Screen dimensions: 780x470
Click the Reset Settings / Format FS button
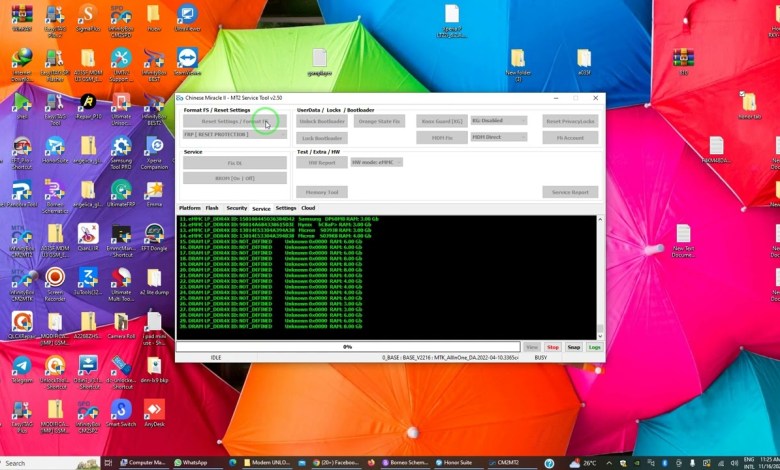tap(234, 121)
